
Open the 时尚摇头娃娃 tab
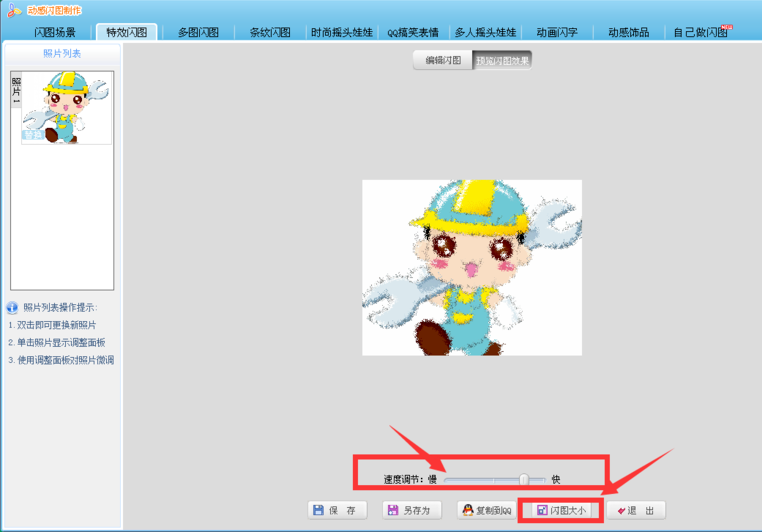coord(342,33)
